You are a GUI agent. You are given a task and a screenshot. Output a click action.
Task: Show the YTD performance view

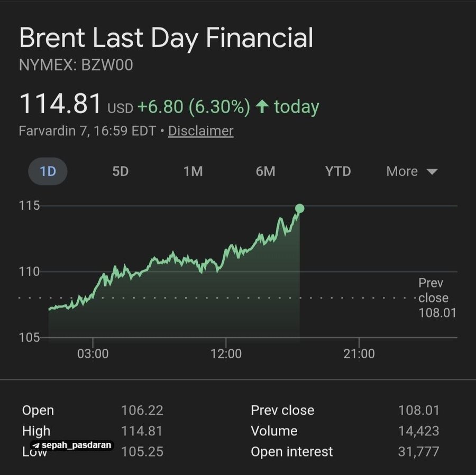pos(338,171)
